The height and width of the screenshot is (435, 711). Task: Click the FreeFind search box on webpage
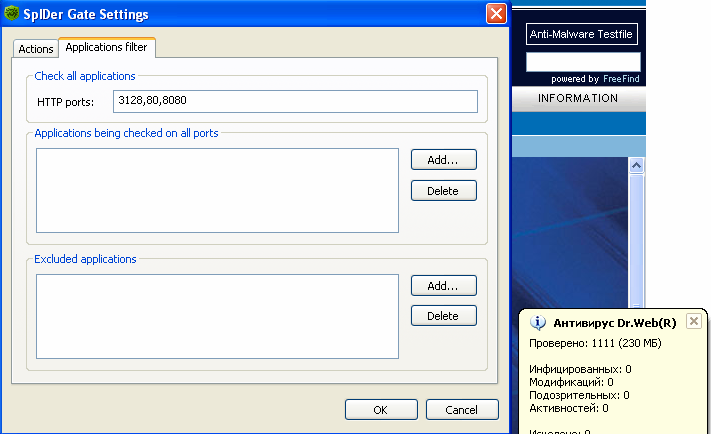click(583, 62)
